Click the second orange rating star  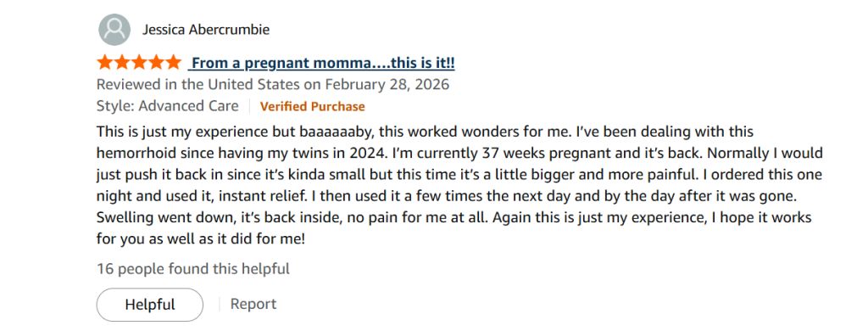click(122, 62)
